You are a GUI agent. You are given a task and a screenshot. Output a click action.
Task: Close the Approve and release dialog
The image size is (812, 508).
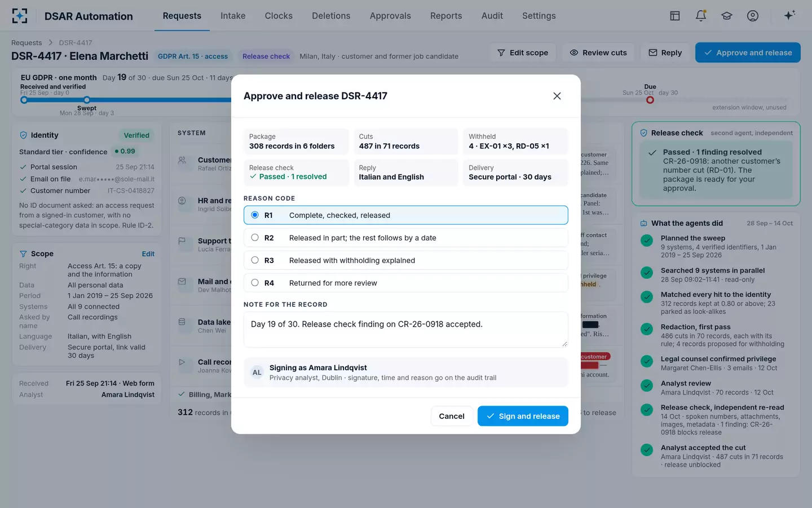tap(557, 96)
